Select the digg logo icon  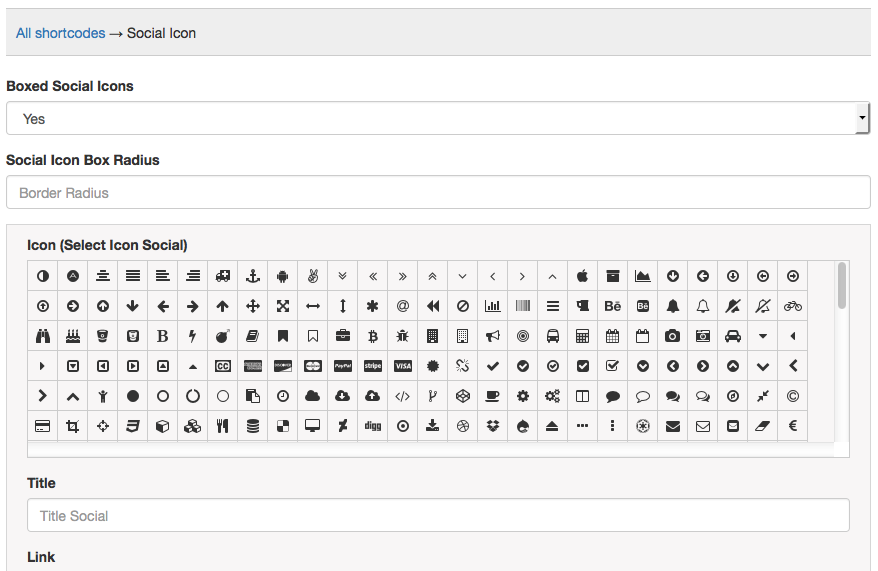coord(372,426)
